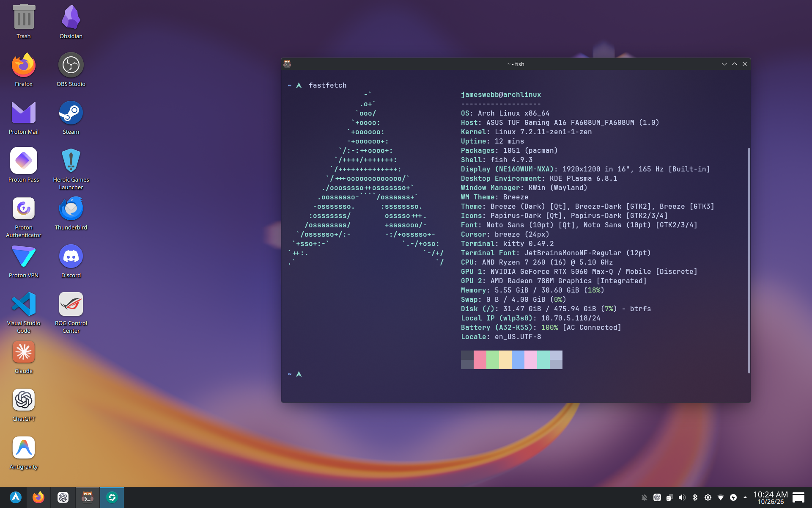Viewport: 812px width, 508px height.
Task: Toggle the muted notifications bell in tray
Action: [x=644, y=497]
